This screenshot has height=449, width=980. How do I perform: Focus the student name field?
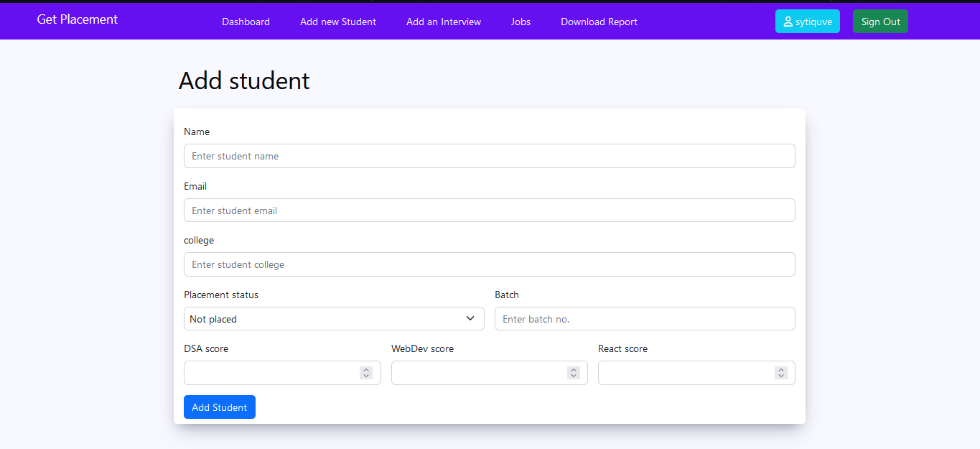point(490,156)
